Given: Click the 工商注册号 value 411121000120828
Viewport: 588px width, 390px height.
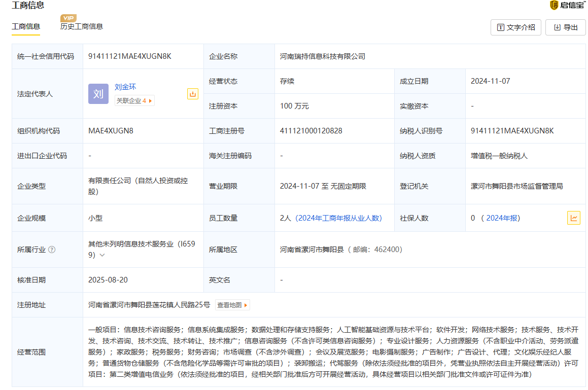Looking at the screenshot, I should pos(311,131).
